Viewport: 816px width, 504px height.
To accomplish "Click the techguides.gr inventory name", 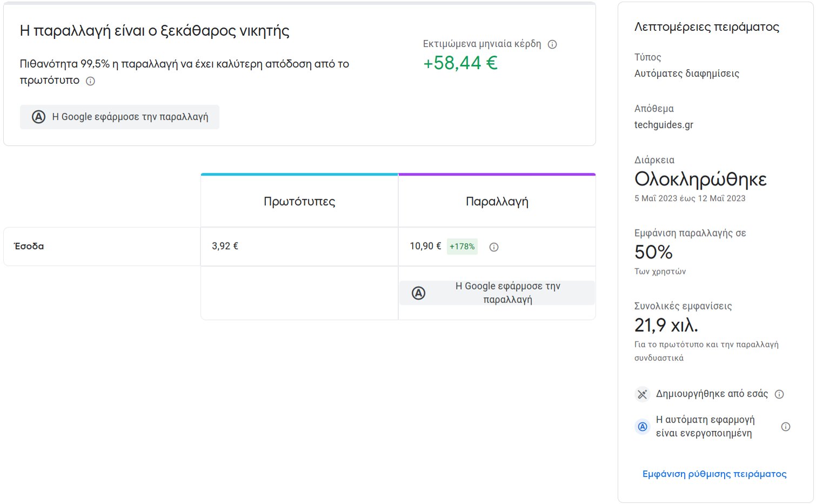I will (x=664, y=125).
